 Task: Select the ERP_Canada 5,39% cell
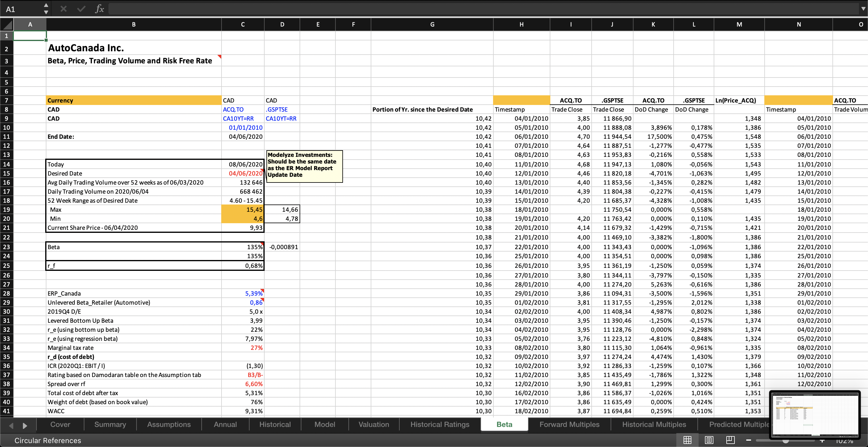point(243,293)
